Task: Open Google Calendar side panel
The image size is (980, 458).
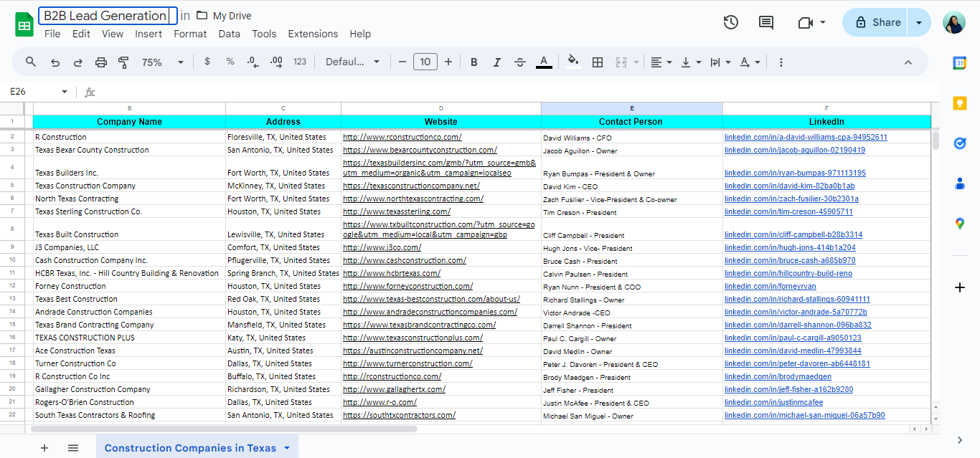Action: 960,63
